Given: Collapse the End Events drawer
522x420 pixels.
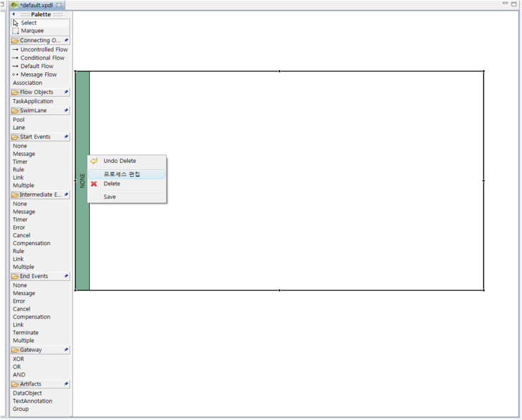Looking at the screenshot, I should (36, 276).
